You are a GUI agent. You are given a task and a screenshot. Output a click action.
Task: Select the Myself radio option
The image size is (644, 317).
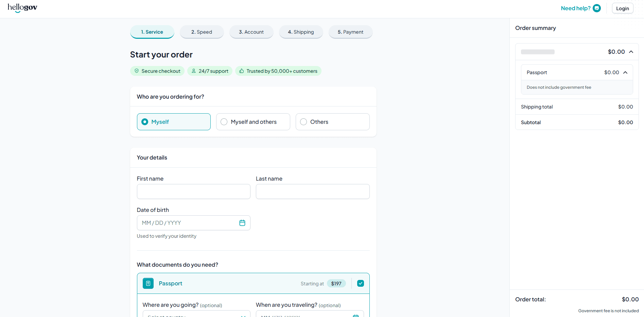tap(145, 122)
